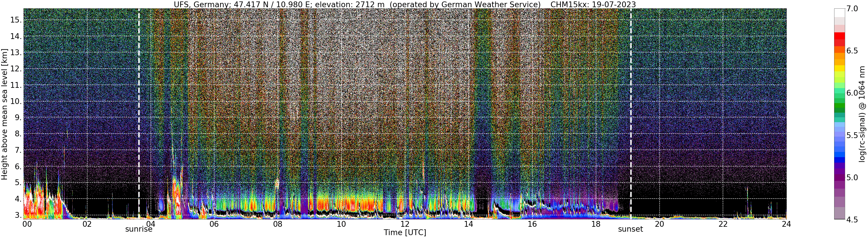Click the colorbar '7.0' value label

click(852, 9)
